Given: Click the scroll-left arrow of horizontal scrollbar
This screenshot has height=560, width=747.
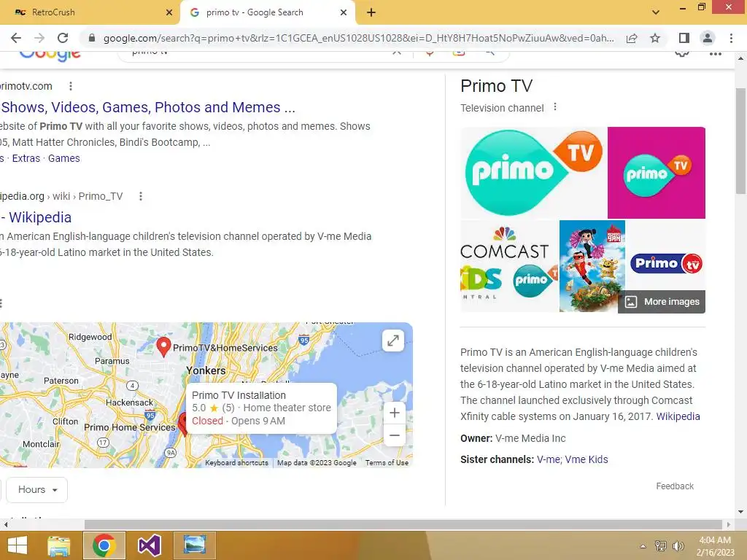Looking at the screenshot, I should pos(5,524).
